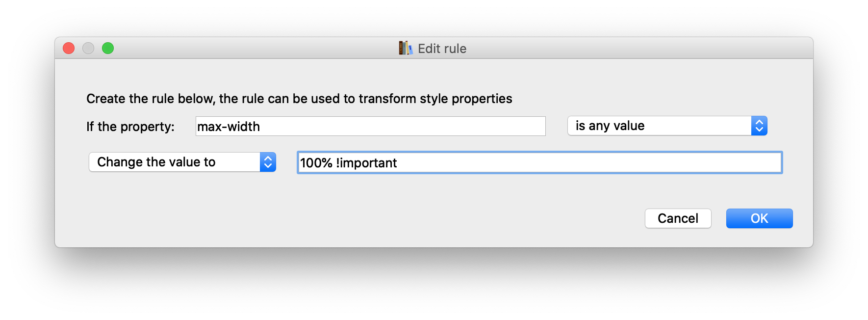The height and width of the screenshot is (320, 868).
Task: Click the words "is any value"
Action: pos(610,126)
